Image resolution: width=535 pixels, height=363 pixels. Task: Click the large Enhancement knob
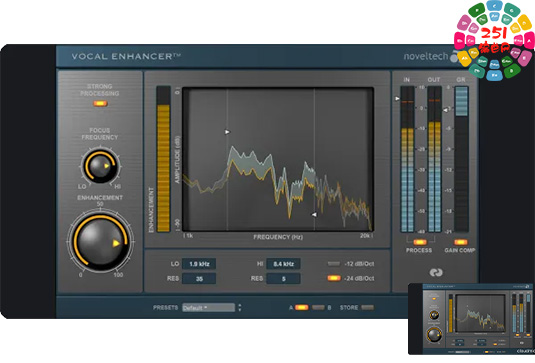pyautogui.click(x=100, y=242)
